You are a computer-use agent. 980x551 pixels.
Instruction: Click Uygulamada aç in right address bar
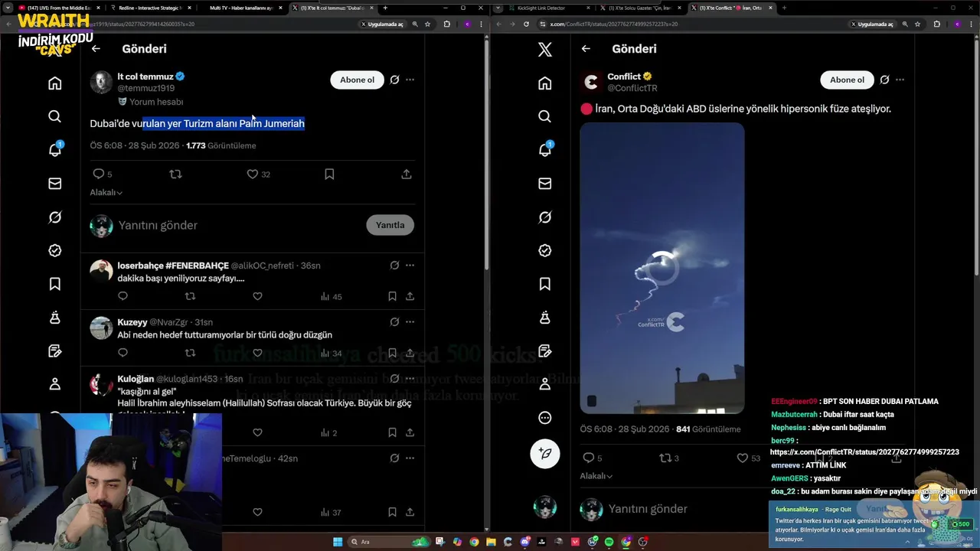click(871, 24)
